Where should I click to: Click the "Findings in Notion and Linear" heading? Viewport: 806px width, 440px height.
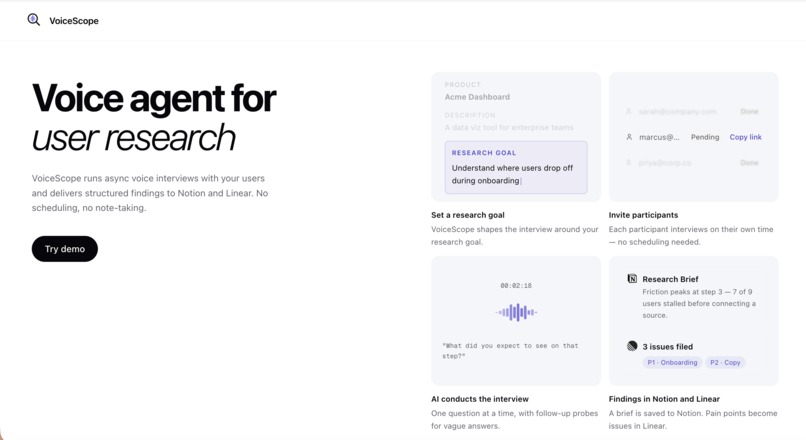(x=664, y=399)
